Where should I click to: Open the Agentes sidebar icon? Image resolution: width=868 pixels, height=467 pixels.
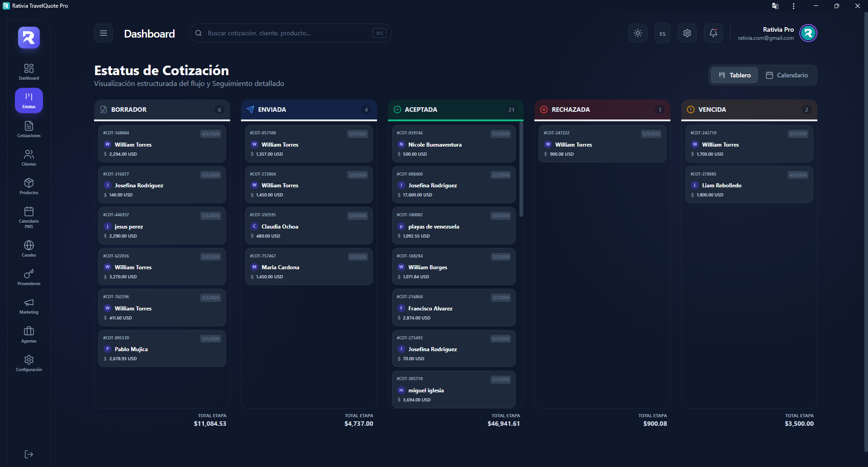pyautogui.click(x=29, y=334)
